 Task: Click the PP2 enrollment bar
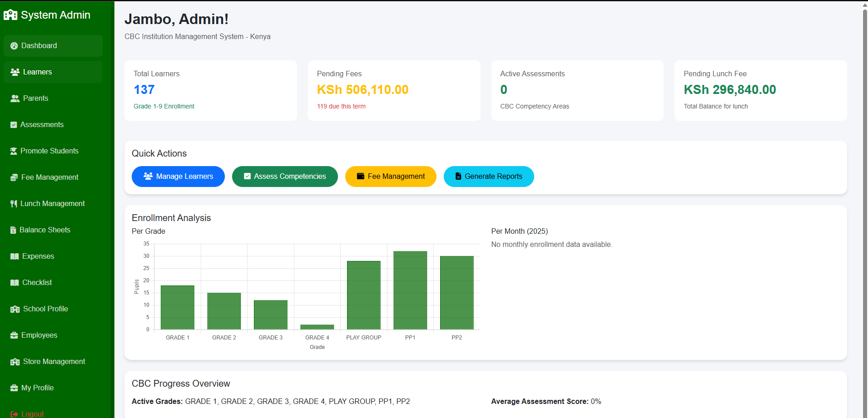point(457,293)
